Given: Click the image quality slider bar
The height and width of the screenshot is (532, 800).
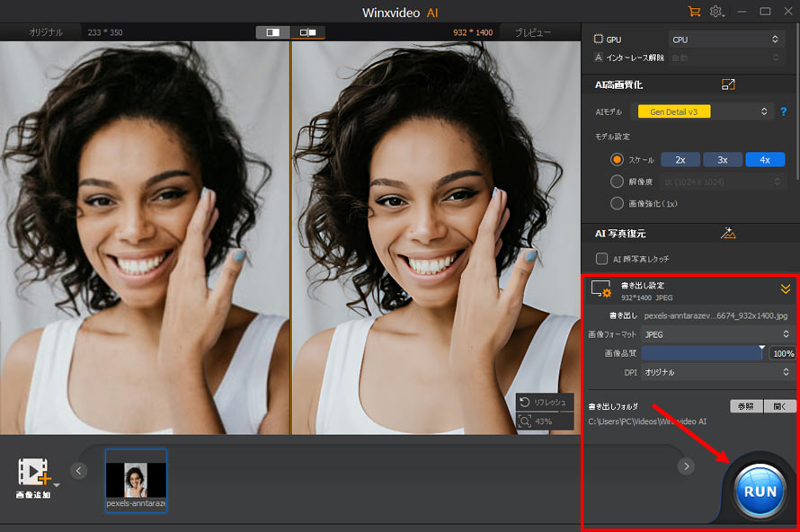Looking at the screenshot, I should coord(701,353).
